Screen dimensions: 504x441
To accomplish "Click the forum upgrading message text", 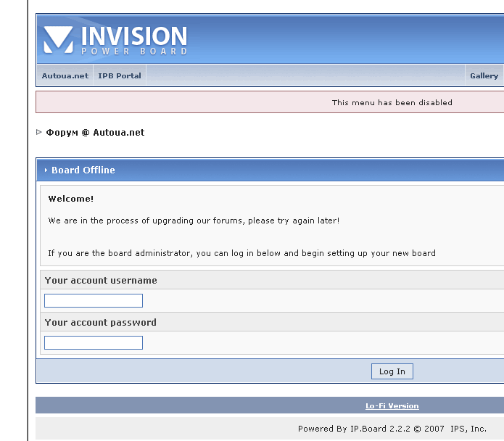I will (x=194, y=220).
